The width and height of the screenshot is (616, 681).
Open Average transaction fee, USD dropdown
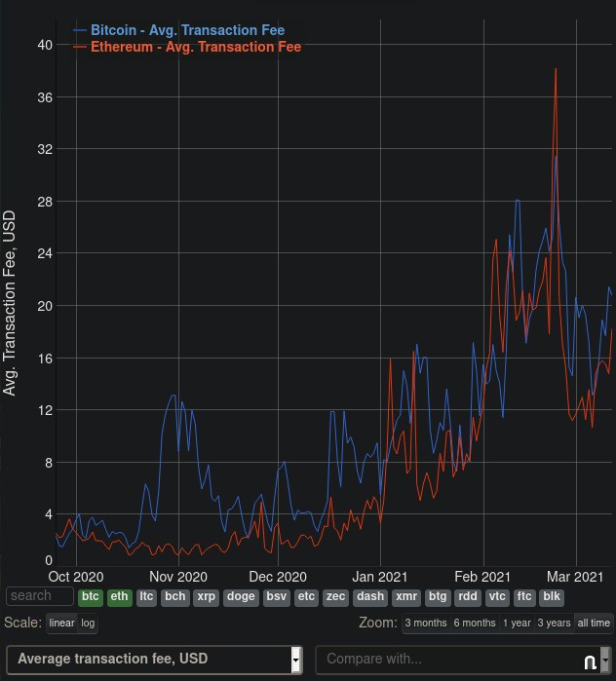coord(155,660)
